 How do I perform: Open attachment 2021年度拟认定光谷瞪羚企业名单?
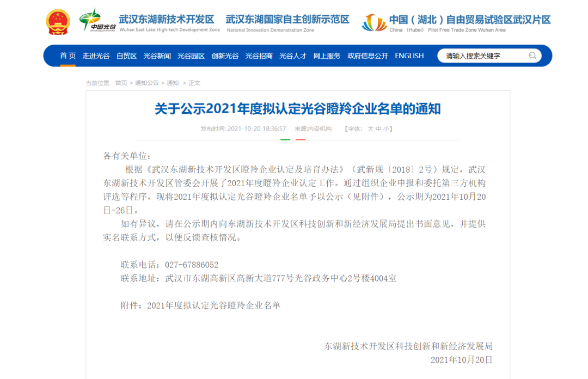214,305
